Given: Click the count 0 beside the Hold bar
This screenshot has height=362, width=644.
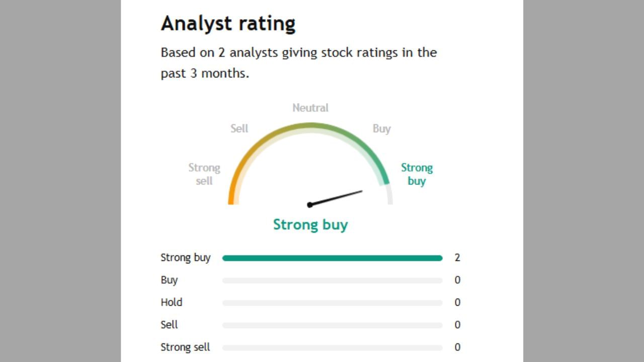Looking at the screenshot, I should (457, 303).
